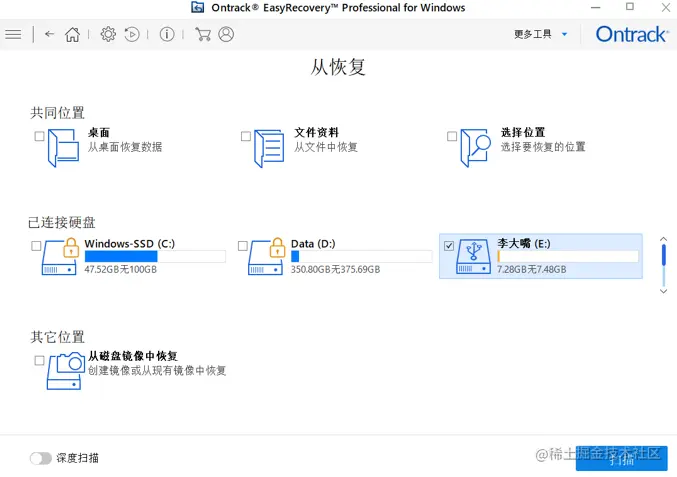Viewport: 677px width, 477px height.
Task: Click the Choose Location magnifier icon
Action: [475, 148]
